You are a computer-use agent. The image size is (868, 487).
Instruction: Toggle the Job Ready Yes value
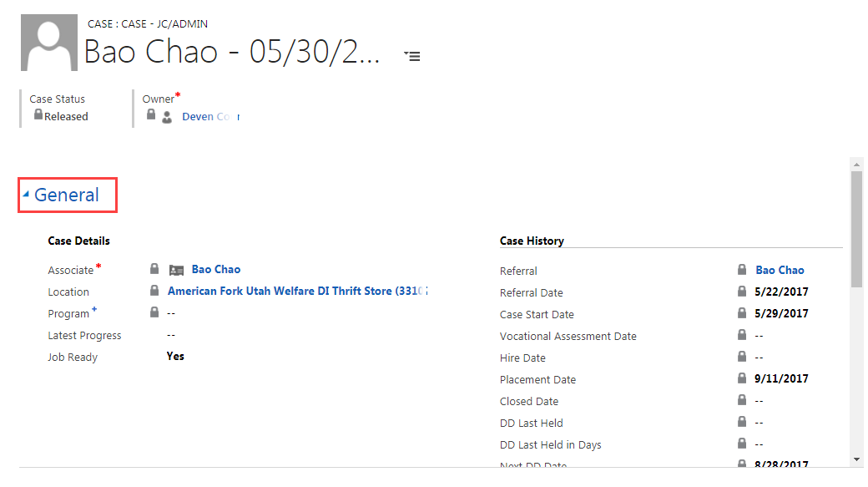[175, 356]
